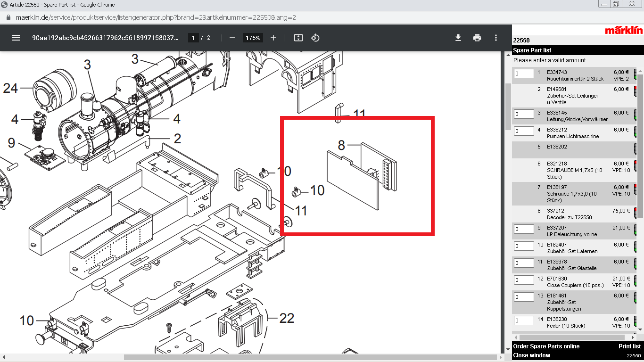The image size is (644, 362).
Task: Click the PDF page number field
Action: point(193,38)
